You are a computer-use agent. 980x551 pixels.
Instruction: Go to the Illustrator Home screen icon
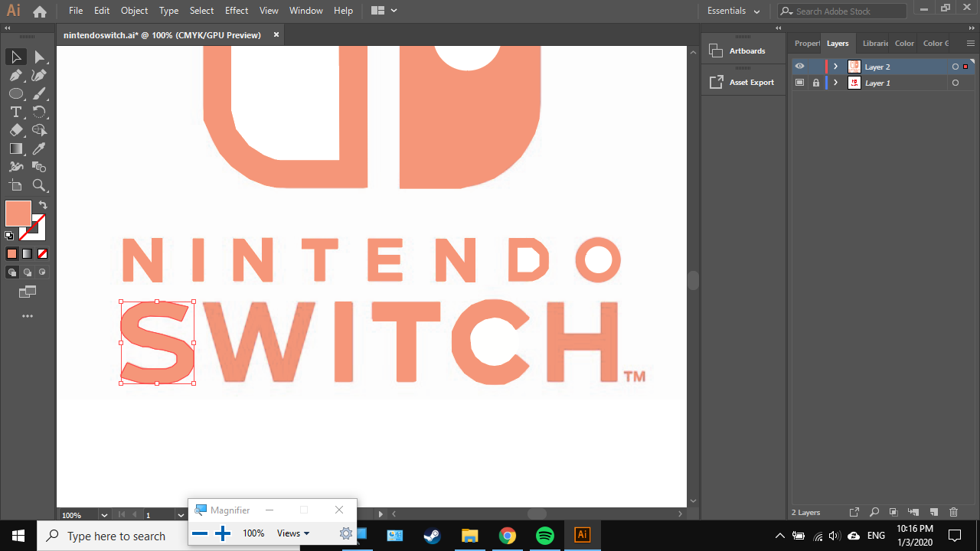[40, 11]
